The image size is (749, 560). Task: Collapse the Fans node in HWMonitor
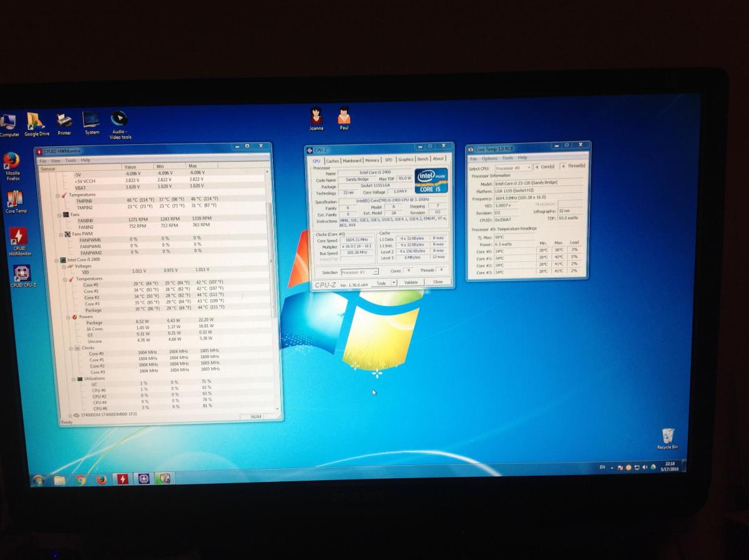pos(58,214)
